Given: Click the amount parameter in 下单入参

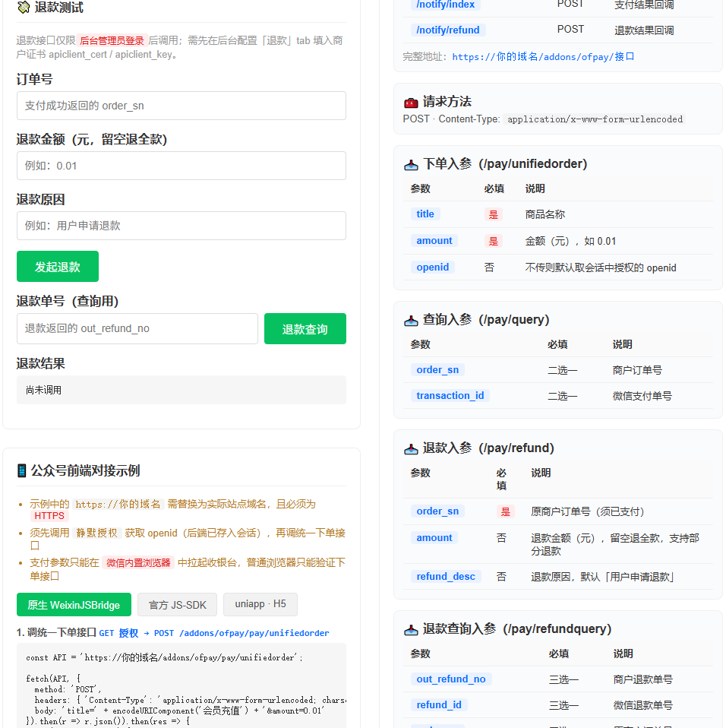Looking at the screenshot, I should tap(434, 240).
